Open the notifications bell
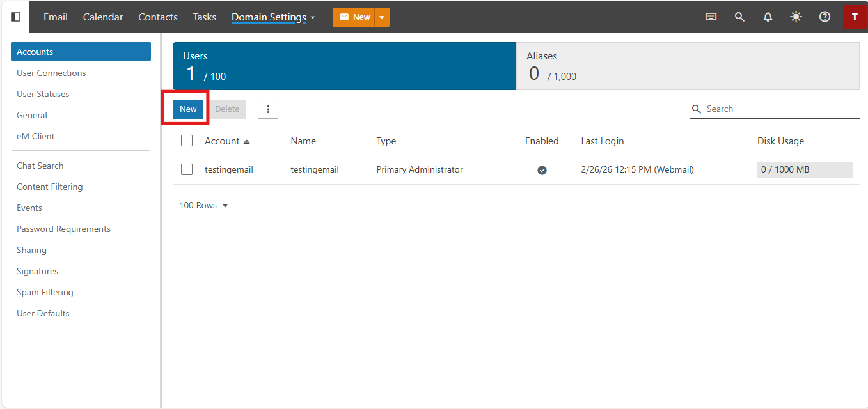Viewport: 868px width, 409px height. (x=768, y=17)
